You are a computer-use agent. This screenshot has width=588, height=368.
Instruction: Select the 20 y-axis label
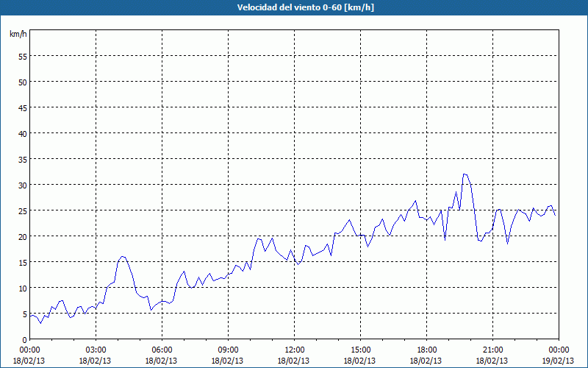23,236
